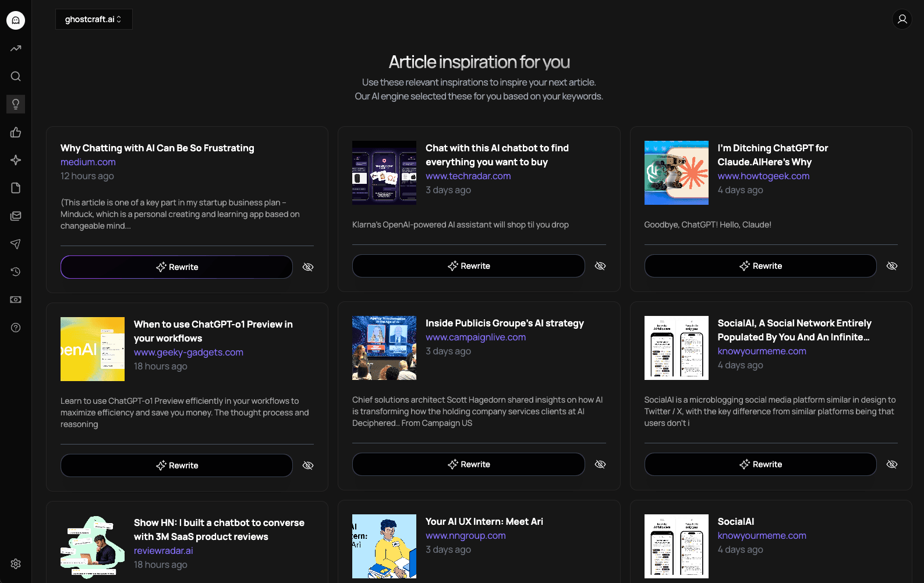Rewrite the ChatGPT-o1 Preview article
Screen dimensions: 924x583
click(x=176, y=465)
